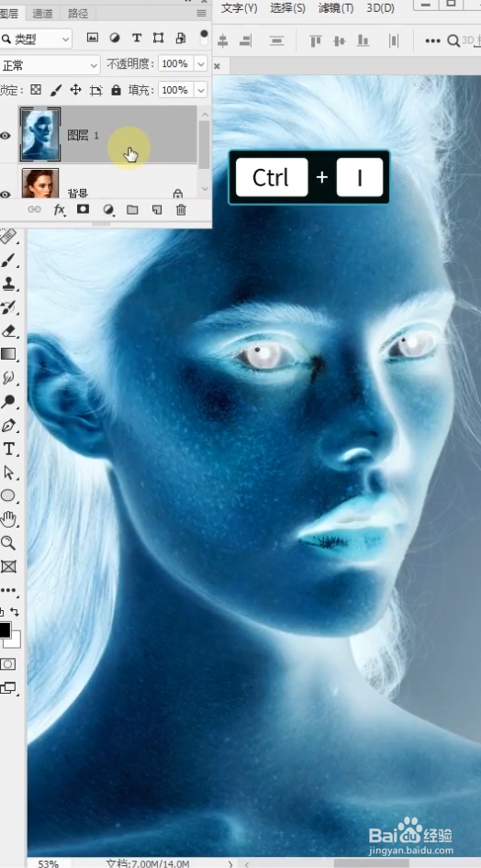Select the Smudge tool
This screenshot has height=868, width=481.
(x=7, y=378)
